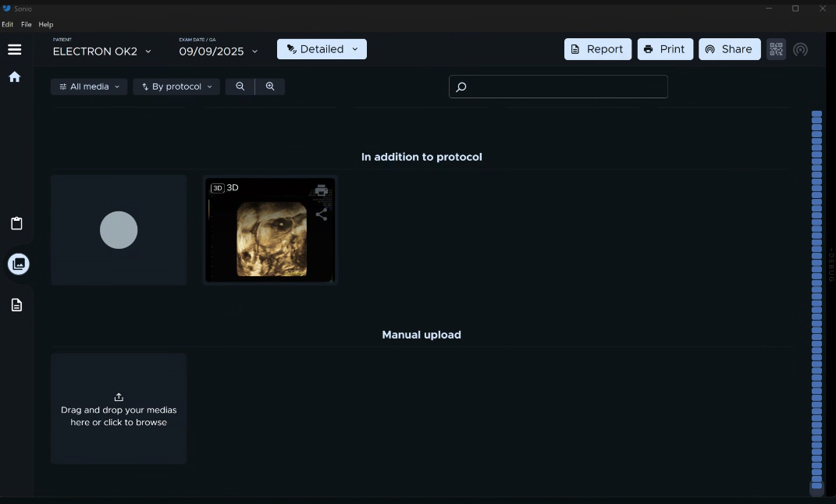
Task: Click share icon on 3D thumbnail
Action: [322, 215]
